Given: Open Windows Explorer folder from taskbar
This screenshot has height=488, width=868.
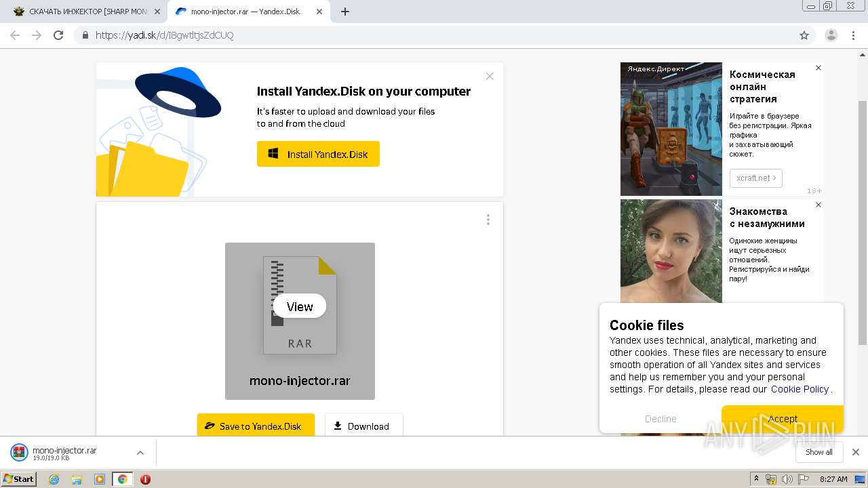Looking at the screenshot, I should click(x=77, y=479).
